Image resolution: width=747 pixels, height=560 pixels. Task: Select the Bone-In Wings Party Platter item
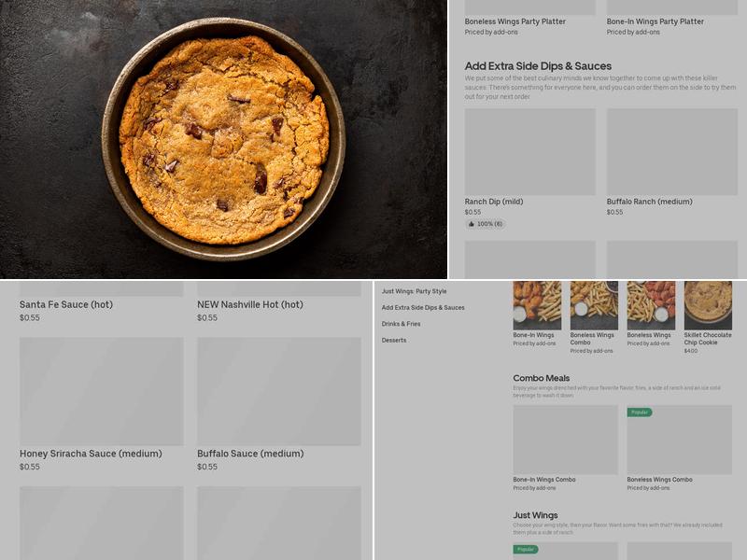655,21
